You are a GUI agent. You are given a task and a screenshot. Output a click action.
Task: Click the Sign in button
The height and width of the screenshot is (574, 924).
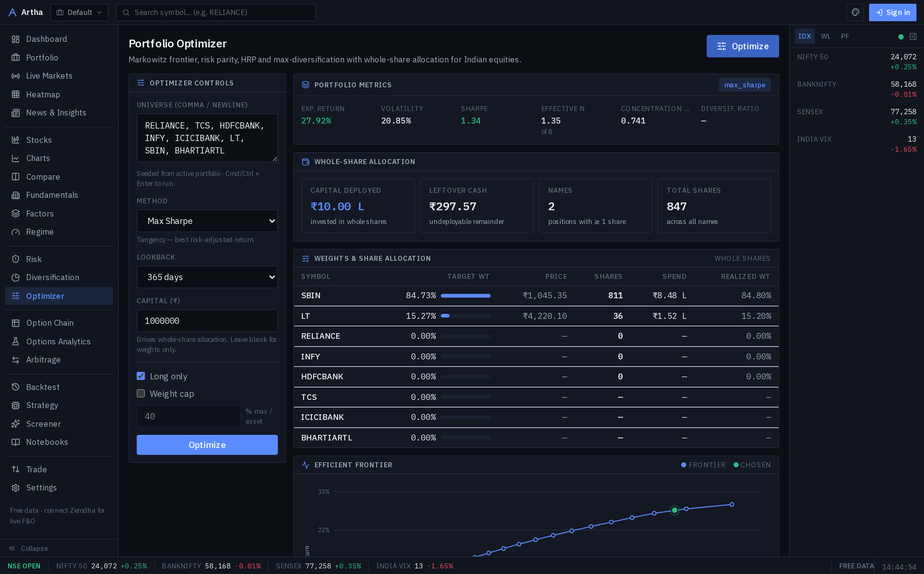coord(892,12)
